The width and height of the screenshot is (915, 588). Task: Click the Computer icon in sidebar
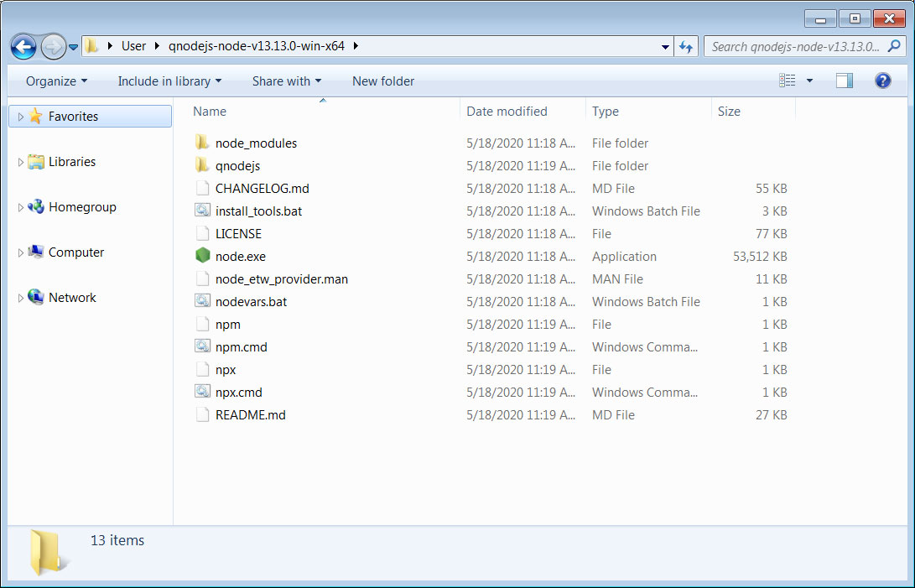point(35,252)
